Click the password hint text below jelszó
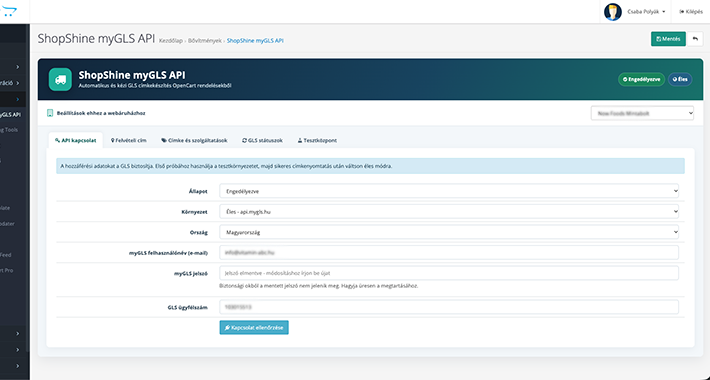 319,286
